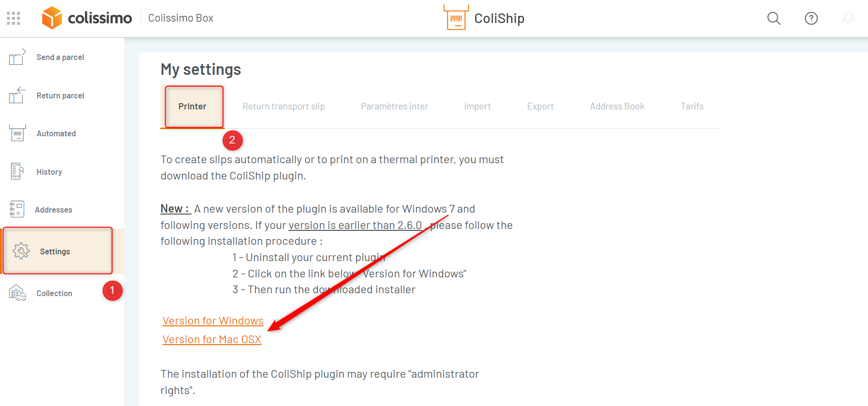Select the Import tab
Viewport: 868px width, 406px height.
[x=477, y=107]
